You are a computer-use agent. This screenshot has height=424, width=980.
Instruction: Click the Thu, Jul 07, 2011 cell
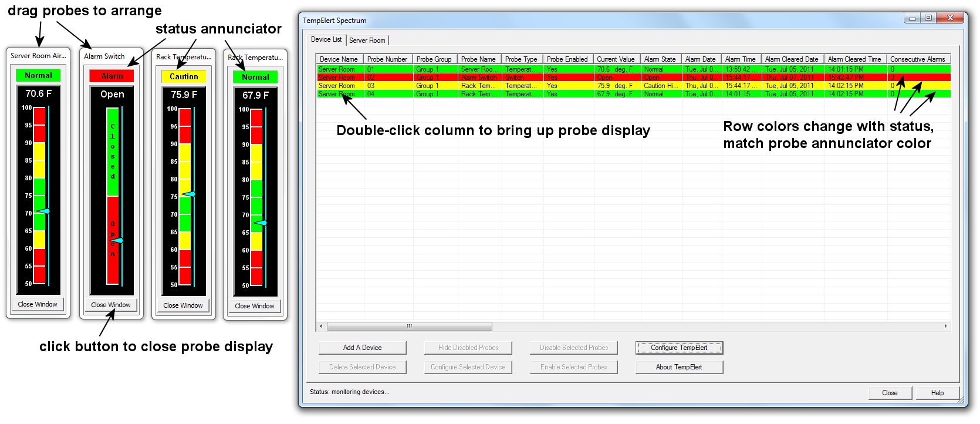(793, 78)
